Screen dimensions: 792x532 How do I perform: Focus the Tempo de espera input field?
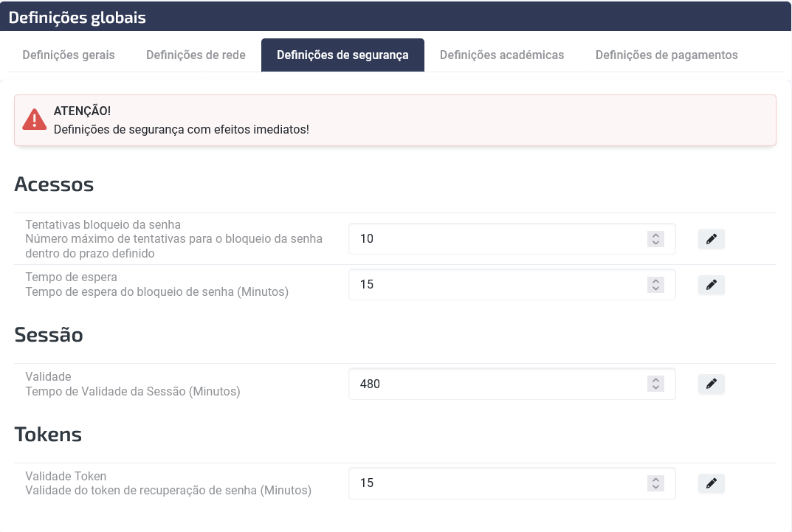(x=512, y=285)
